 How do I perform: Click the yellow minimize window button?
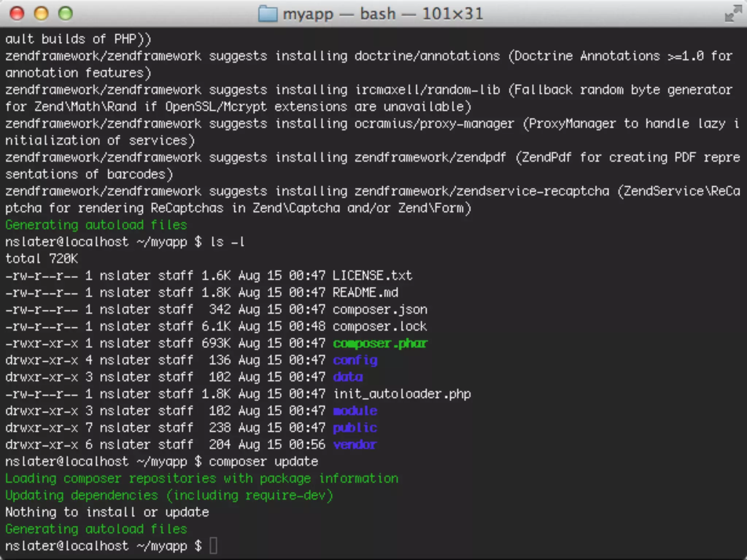click(x=41, y=14)
